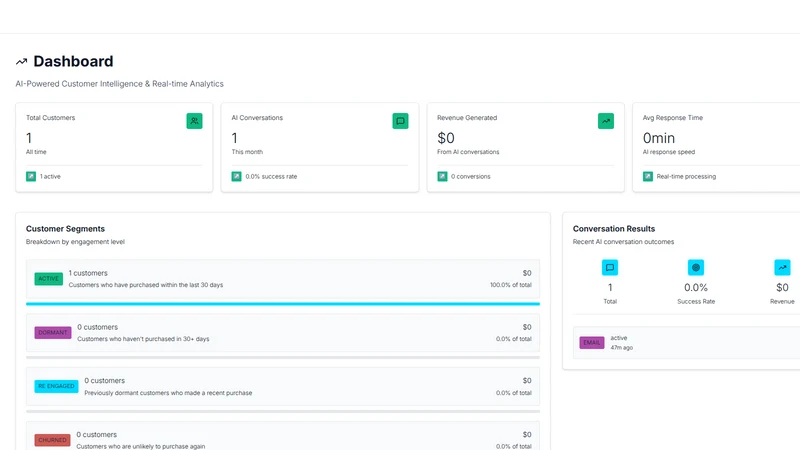
Task: Click the 'Revenue Generated' card title
Action: [x=467, y=118]
